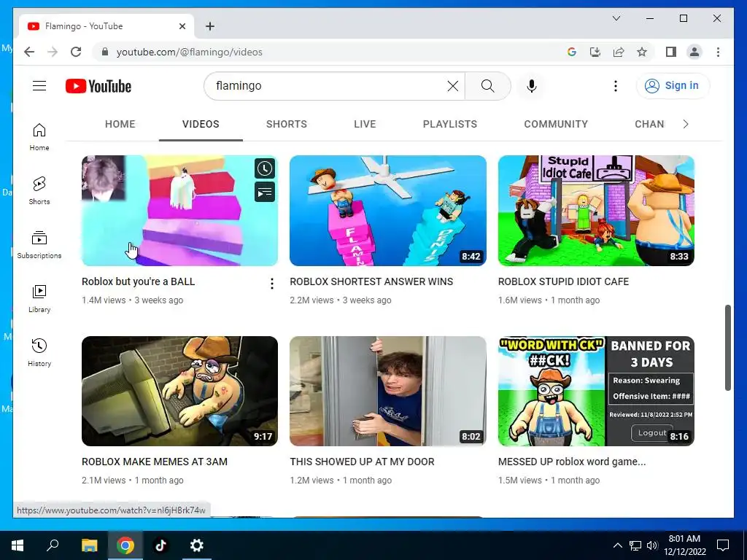Start voice search with the microphone icon
747x560 pixels.
coord(532,86)
